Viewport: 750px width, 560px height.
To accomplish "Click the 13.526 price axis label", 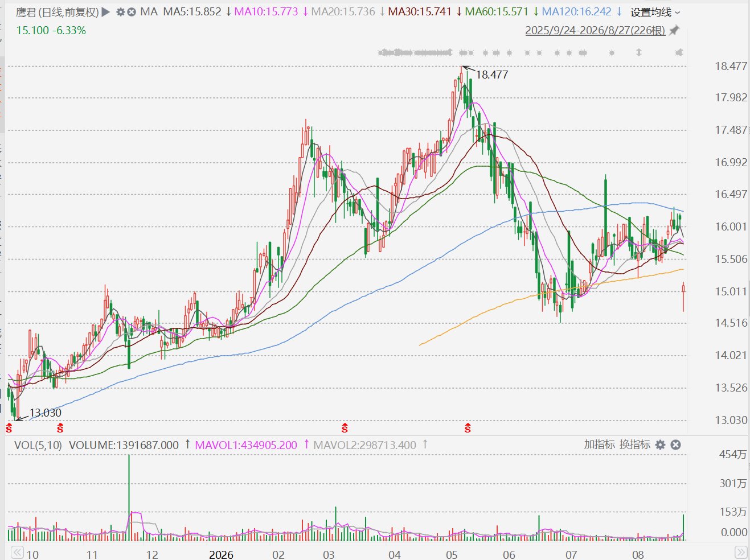I will click(x=731, y=388).
